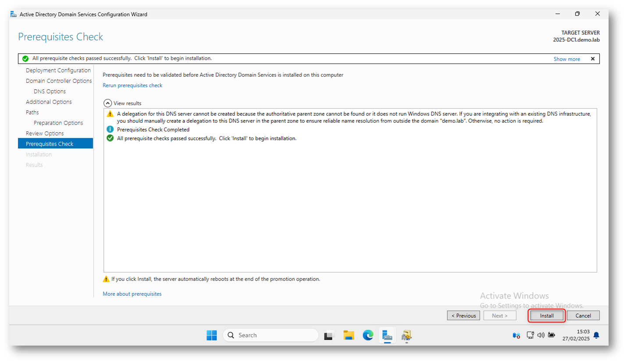Select the highlighted Prerequisites Check step
This screenshot has height=364, width=627.
click(55, 144)
